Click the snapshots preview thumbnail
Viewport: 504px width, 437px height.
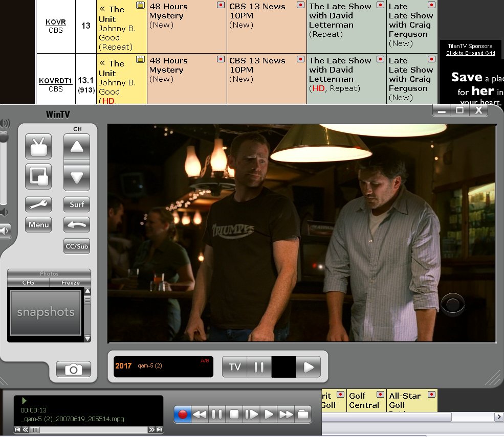coord(46,313)
